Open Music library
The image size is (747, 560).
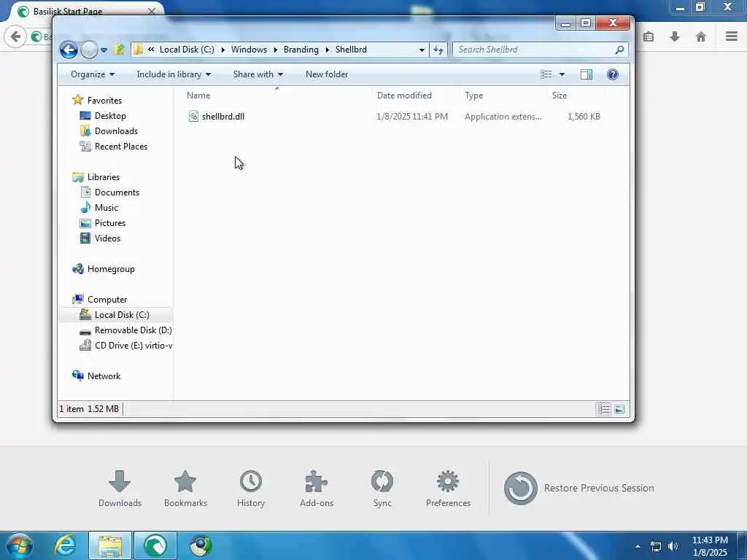[x=106, y=208]
